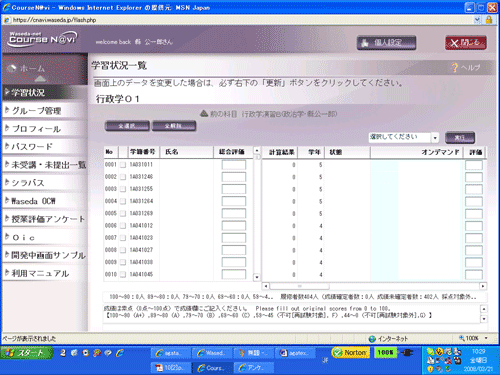Click the 学籍番号 column header

pos(143,152)
